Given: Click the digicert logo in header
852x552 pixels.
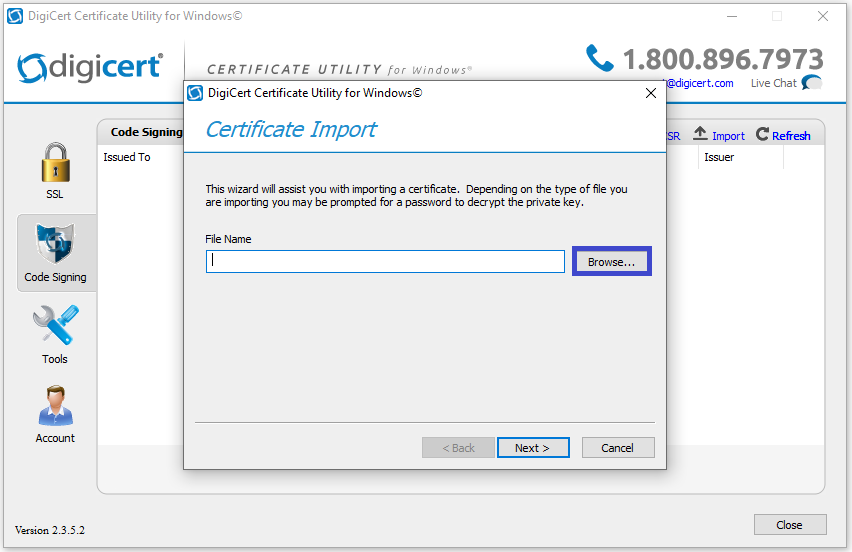Looking at the screenshot, I should [90, 67].
